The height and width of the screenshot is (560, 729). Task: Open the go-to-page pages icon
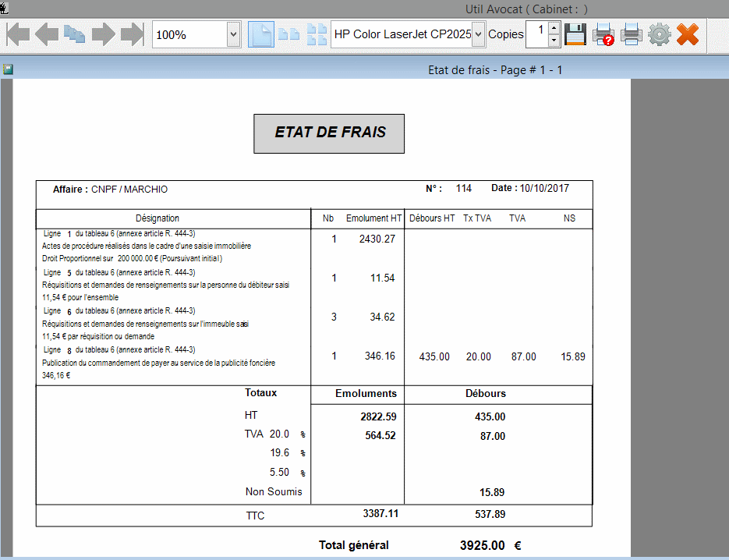click(74, 34)
